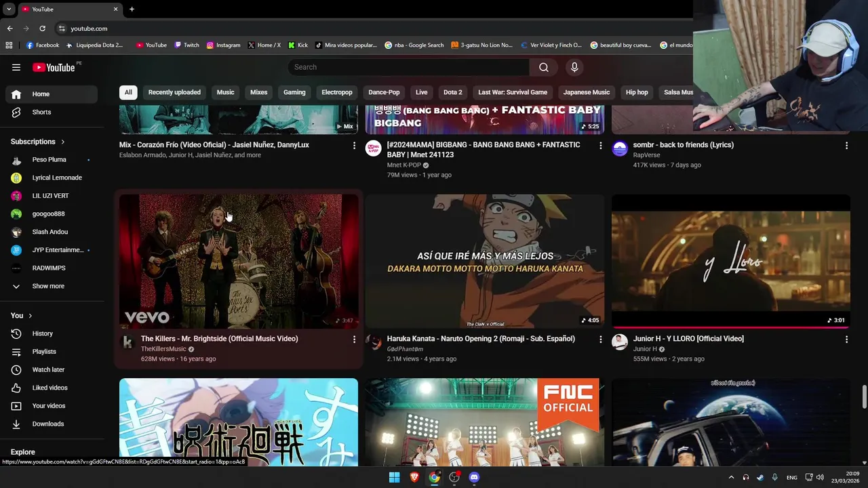This screenshot has height=488, width=868.
Task: Select the Last War: Survival Game chip
Action: (513, 92)
